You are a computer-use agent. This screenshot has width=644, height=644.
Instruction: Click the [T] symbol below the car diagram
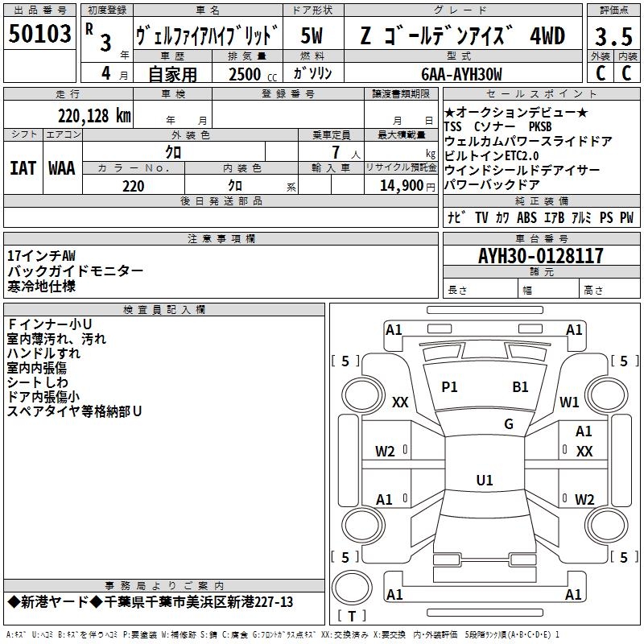click(x=351, y=617)
